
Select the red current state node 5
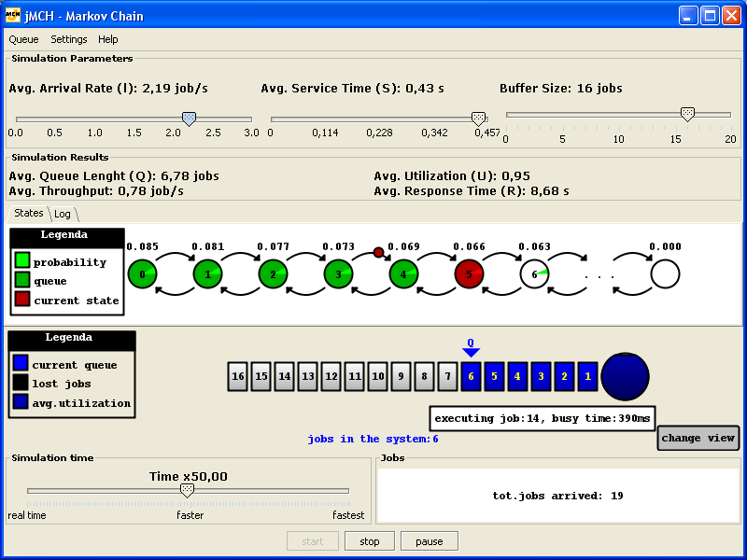pos(469,274)
